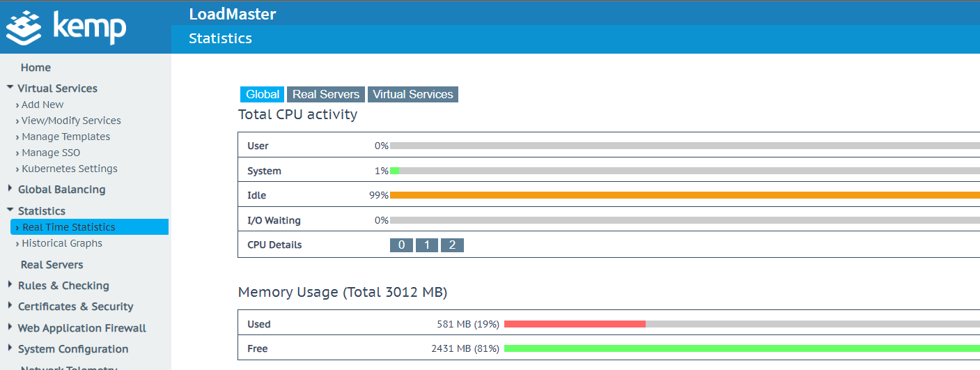Click the I/O Waiting gray bar
The height and width of the screenshot is (370, 980).
(685, 220)
